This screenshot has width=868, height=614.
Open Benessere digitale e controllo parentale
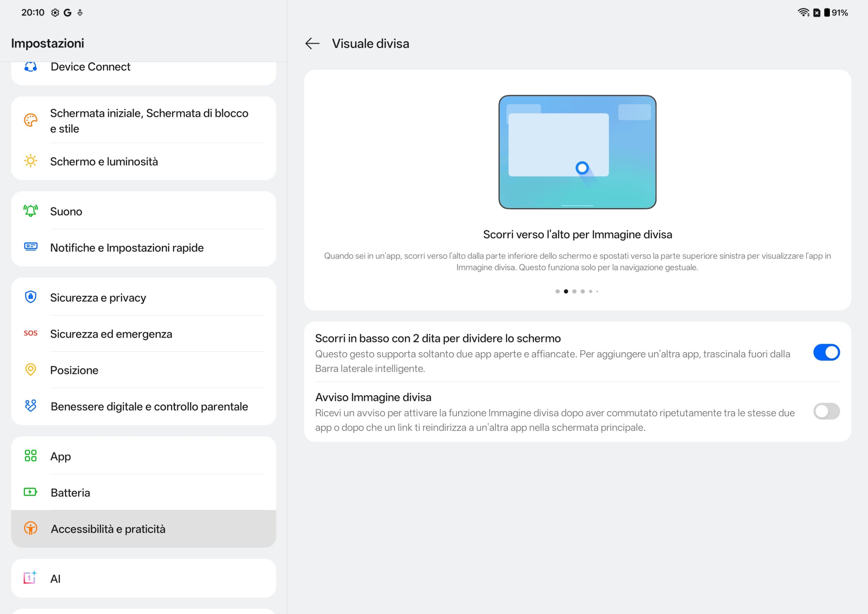click(x=149, y=407)
